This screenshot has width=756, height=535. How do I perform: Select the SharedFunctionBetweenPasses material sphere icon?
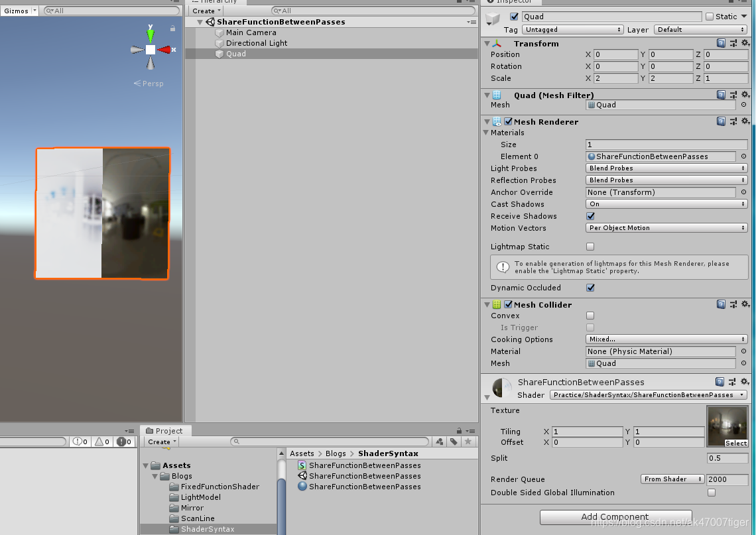302,487
